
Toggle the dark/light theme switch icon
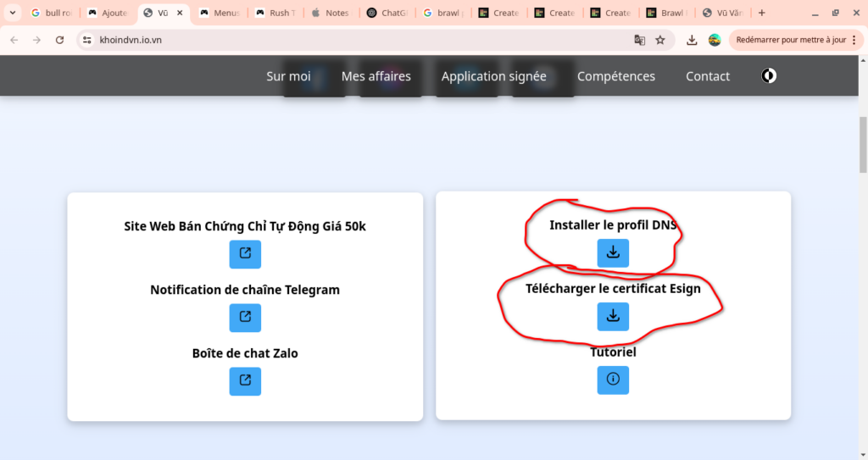click(x=768, y=75)
